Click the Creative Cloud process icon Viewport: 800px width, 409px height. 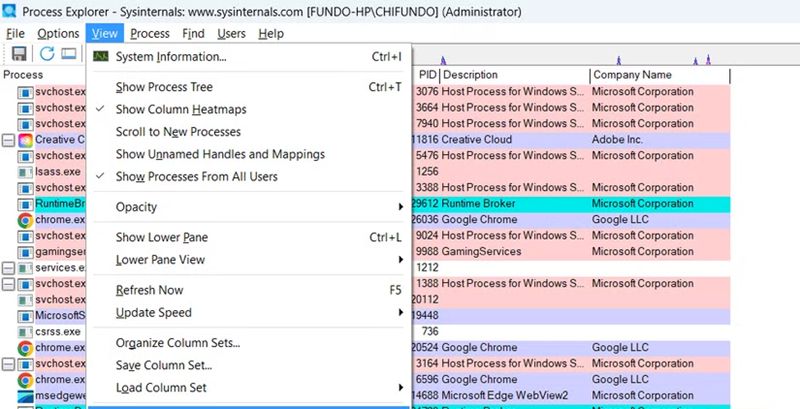tap(26, 140)
